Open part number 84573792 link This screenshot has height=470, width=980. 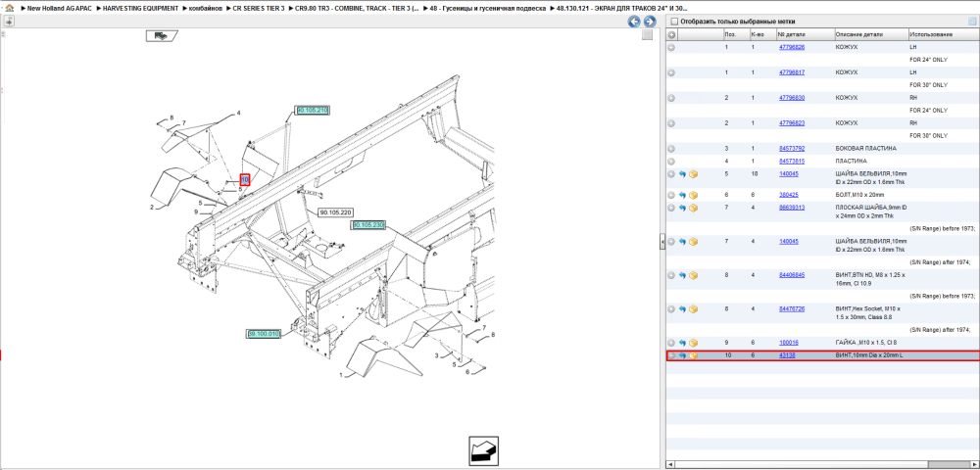792,149
